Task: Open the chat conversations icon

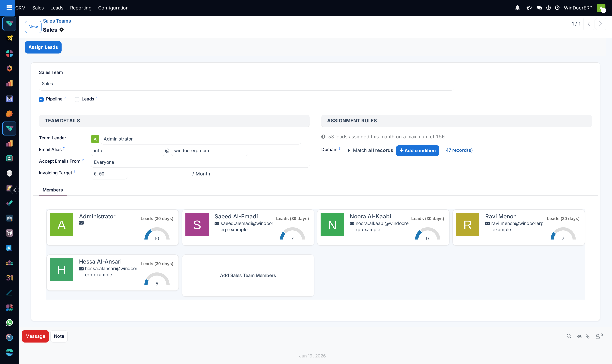Action: [539, 8]
